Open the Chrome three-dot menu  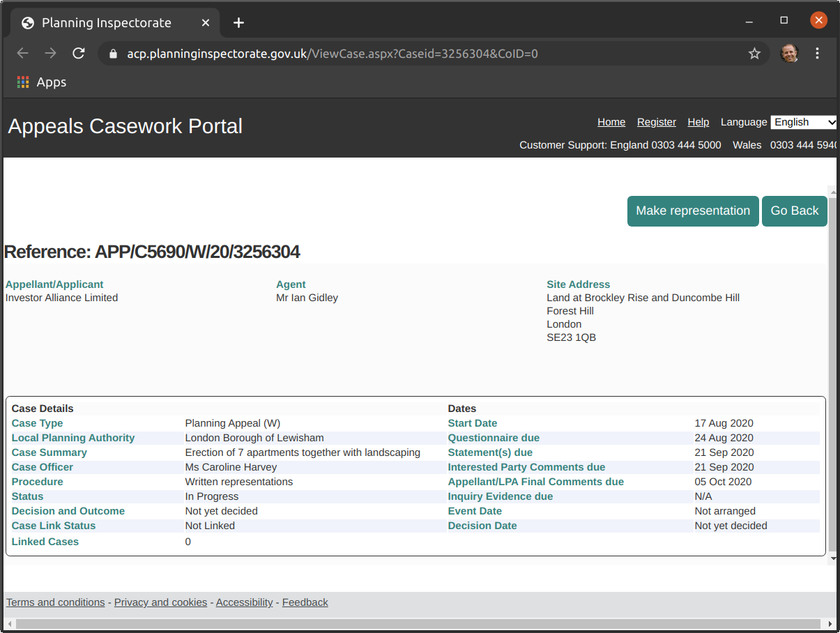click(x=818, y=54)
